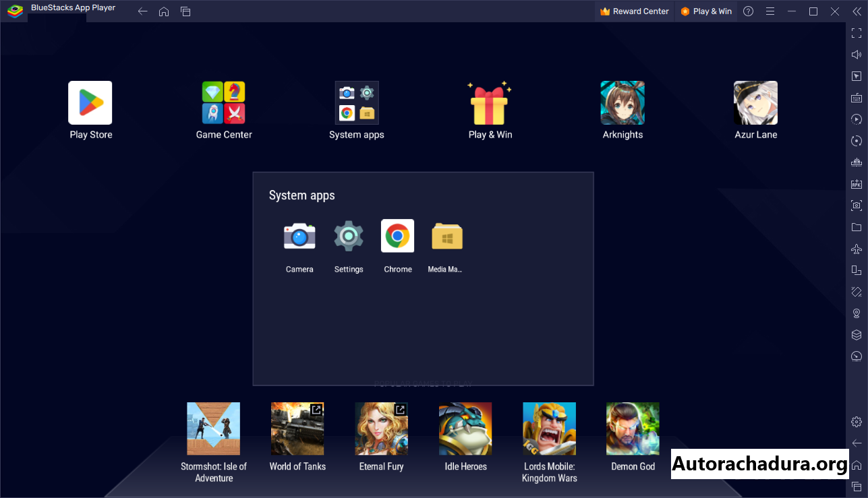This screenshot has width=868, height=498.
Task: Launch Azur Lane
Action: pyautogui.click(x=756, y=103)
